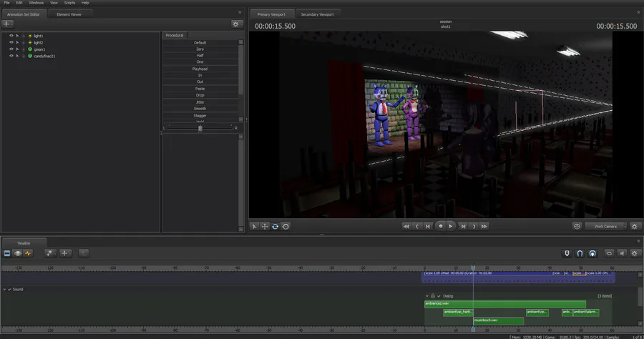Open the File menu
The image size is (644, 339).
pyautogui.click(x=6, y=2)
